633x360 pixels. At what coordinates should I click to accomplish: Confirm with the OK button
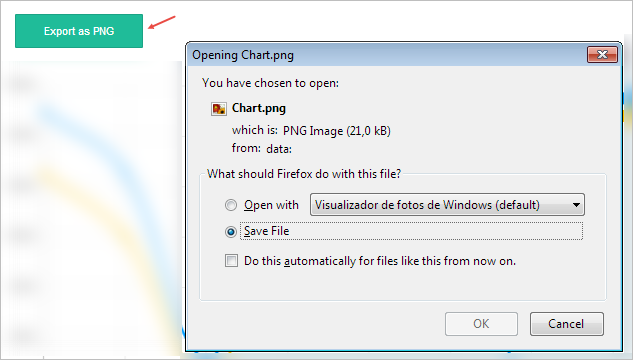click(x=481, y=324)
